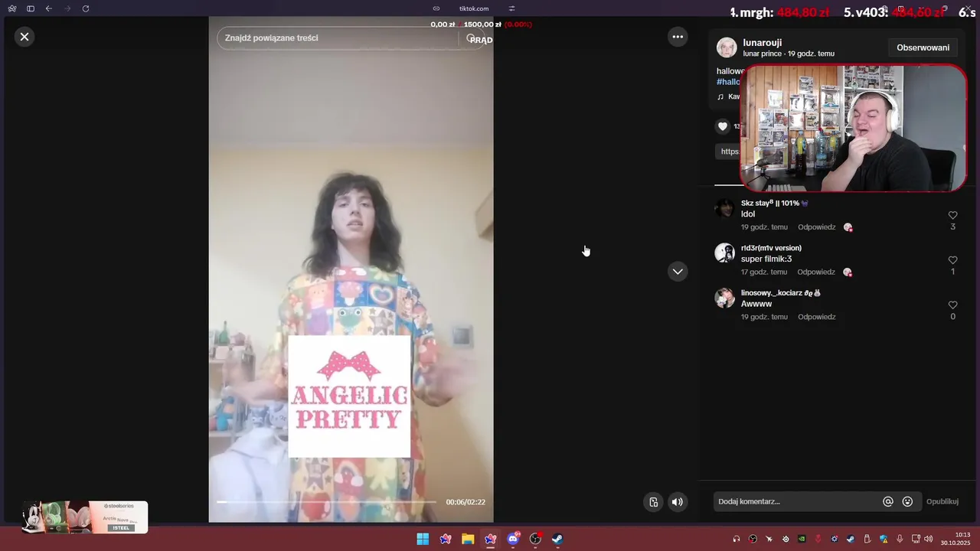Like the video with the heart icon
The height and width of the screenshot is (551, 980).
[723, 126]
